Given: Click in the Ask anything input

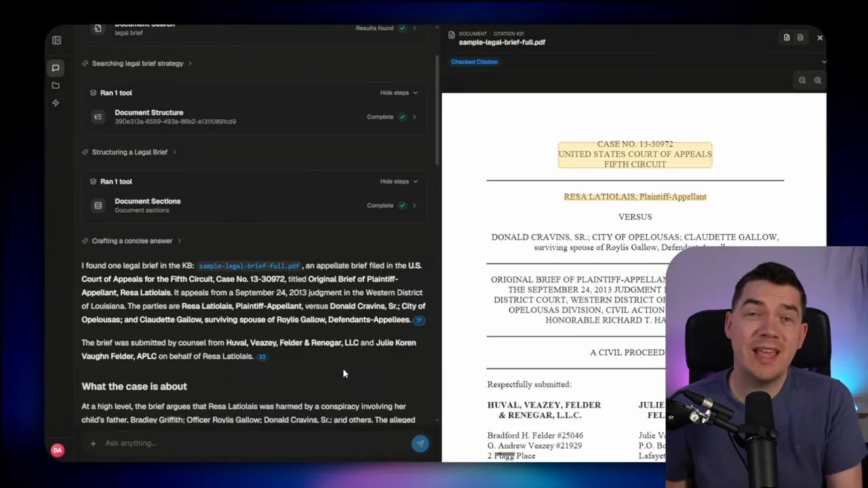Looking at the screenshot, I should 254,443.
